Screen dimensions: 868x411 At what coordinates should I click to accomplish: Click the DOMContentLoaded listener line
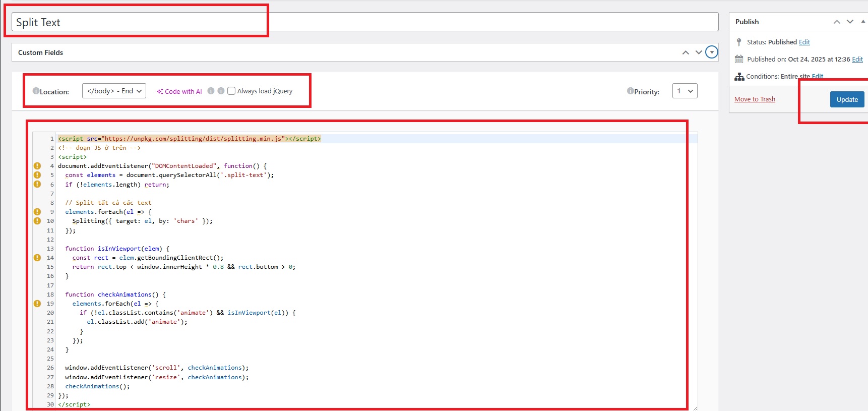tap(162, 166)
